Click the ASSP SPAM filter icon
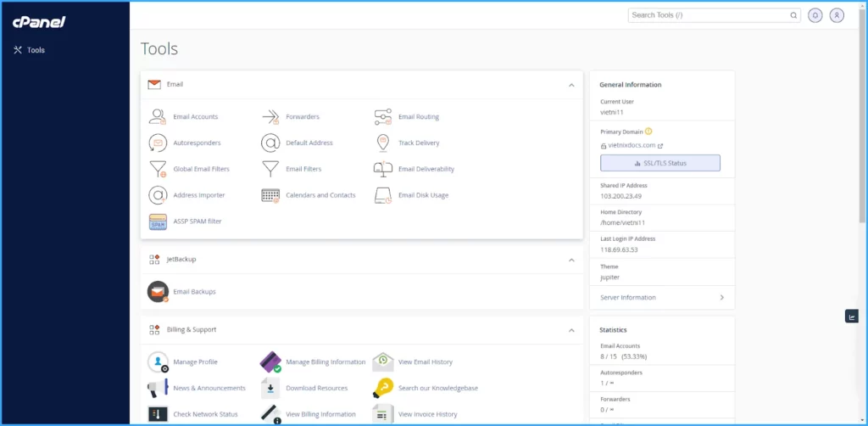Screen dimensions: 868x426 coord(158,221)
